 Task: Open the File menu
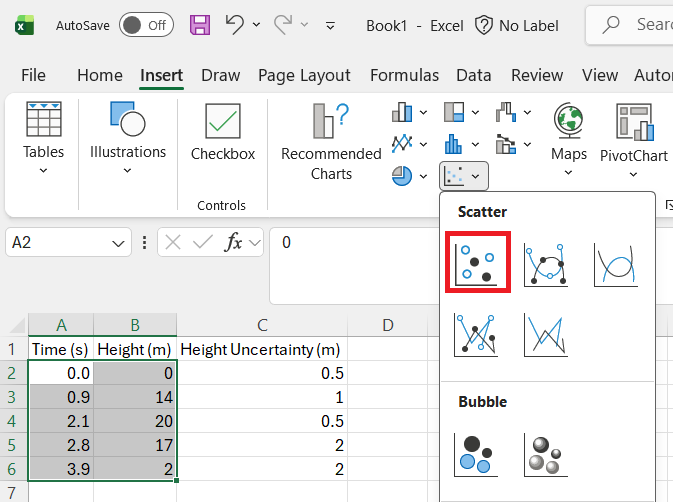pos(33,76)
